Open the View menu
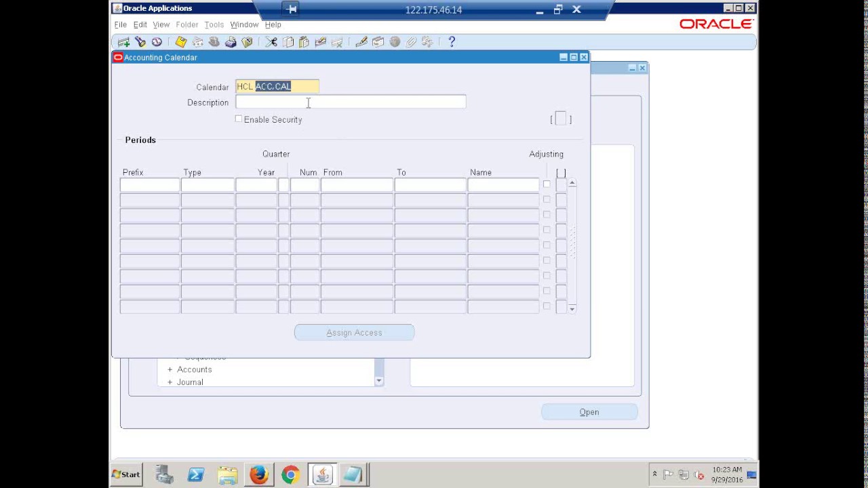This screenshot has width=868, height=488. (x=161, y=24)
